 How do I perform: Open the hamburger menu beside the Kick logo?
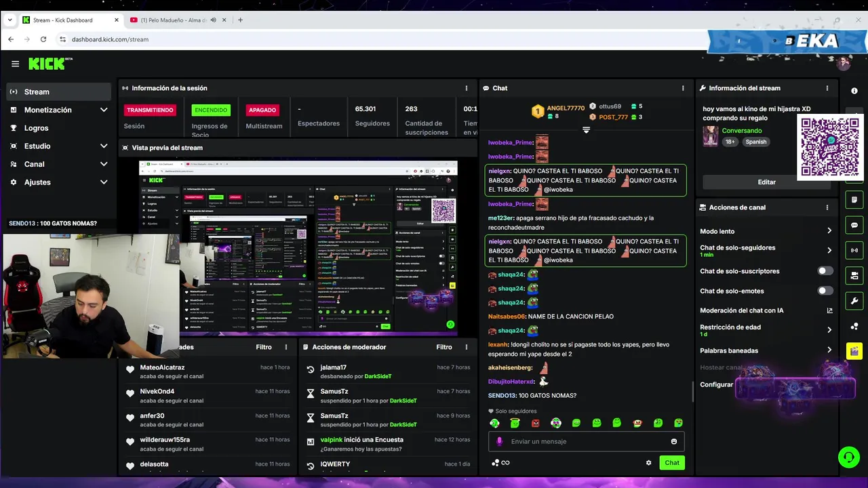pos(15,64)
